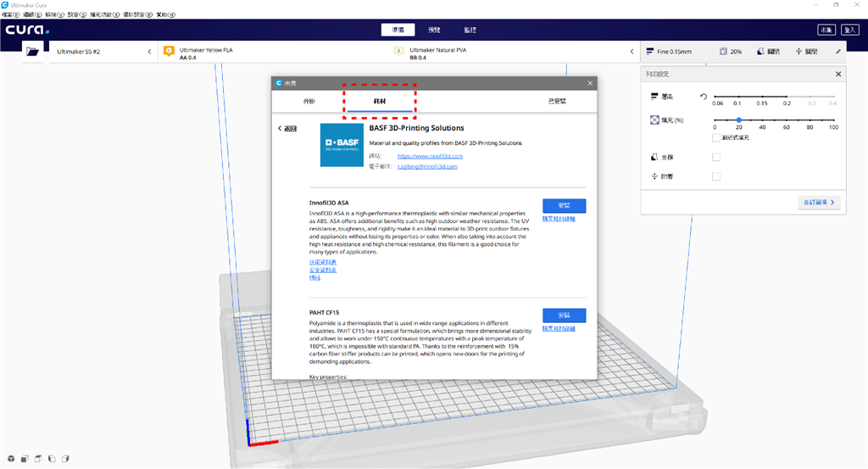The height and width of the screenshot is (469, 868).
Task: Expand the material configuration chevron
Action: click(x=631, y=52)
